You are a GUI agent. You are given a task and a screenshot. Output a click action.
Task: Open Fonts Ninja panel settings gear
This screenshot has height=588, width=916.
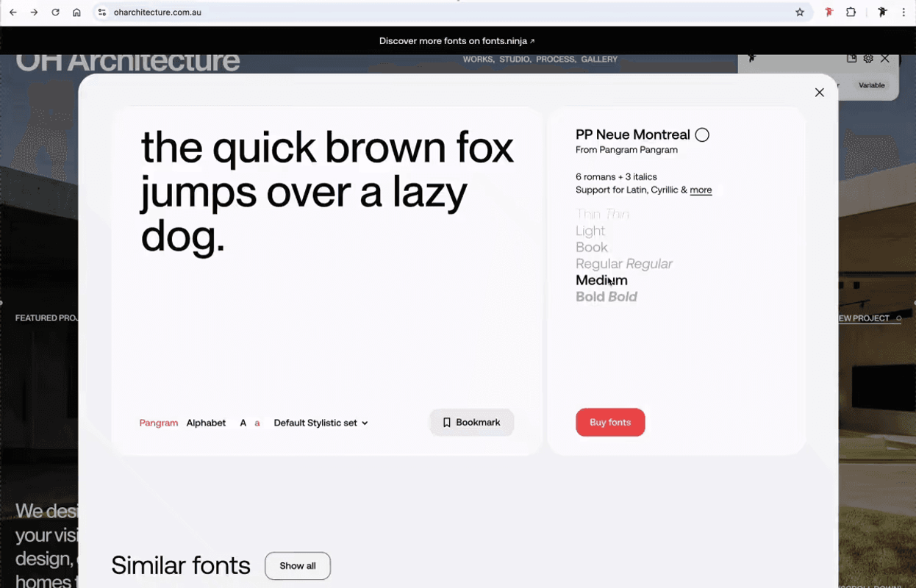(x=868, y=59)
